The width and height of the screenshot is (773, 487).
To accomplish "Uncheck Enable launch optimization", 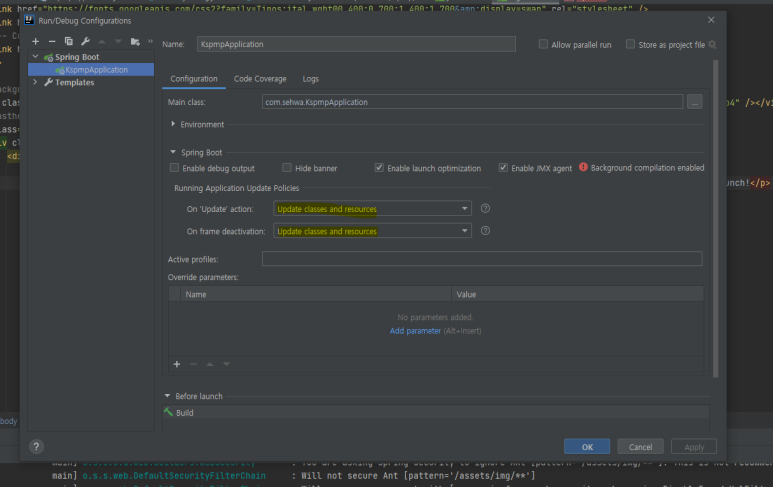I will pos(379,168).
